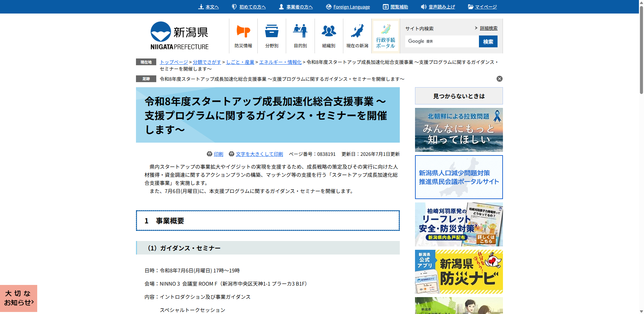Open 柏崎刈羽原発のリーフレット banner

click(459, 224)
